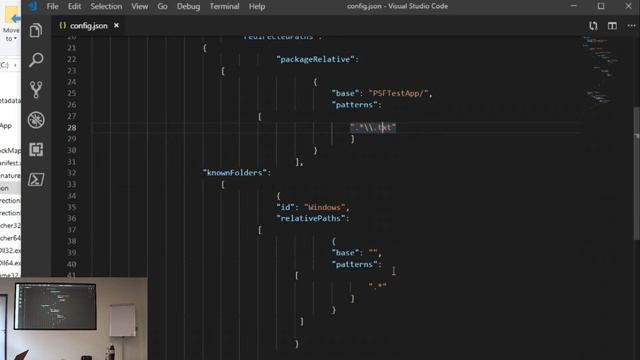Screen dimensions: 640x360
Task: Click the "PSFTestApp/" string value
Action: coord(398,93)
